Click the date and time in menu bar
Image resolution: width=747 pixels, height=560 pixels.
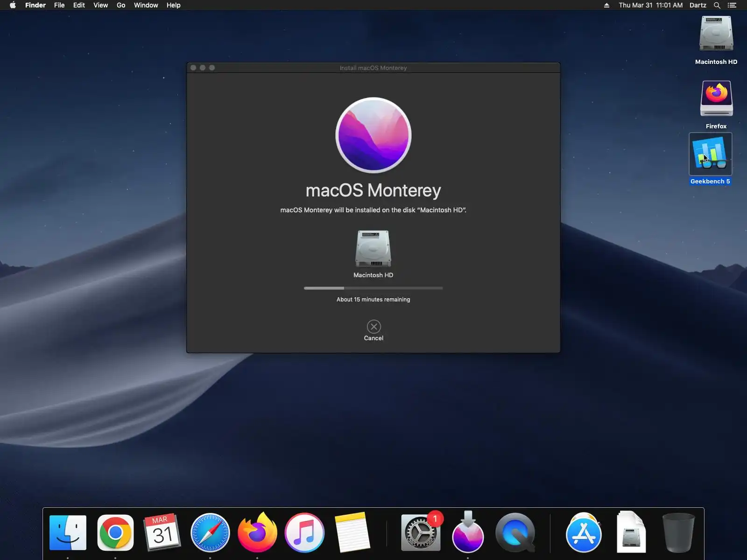point(650,5)
